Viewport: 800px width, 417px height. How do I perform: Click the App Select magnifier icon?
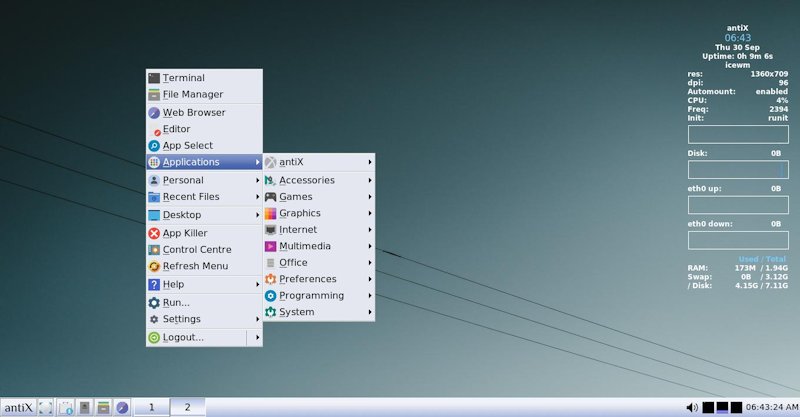pyautogui.click(x=154, y=146)
